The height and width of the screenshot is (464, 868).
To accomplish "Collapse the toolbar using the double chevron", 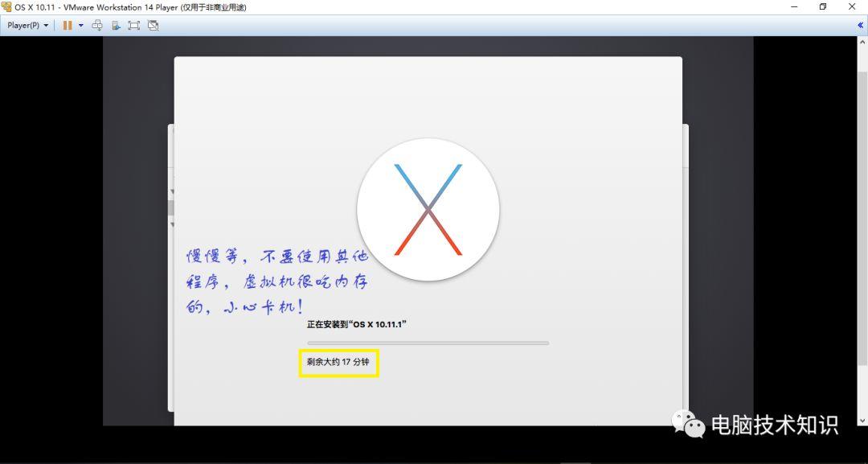I will click(x=860, y=26).
